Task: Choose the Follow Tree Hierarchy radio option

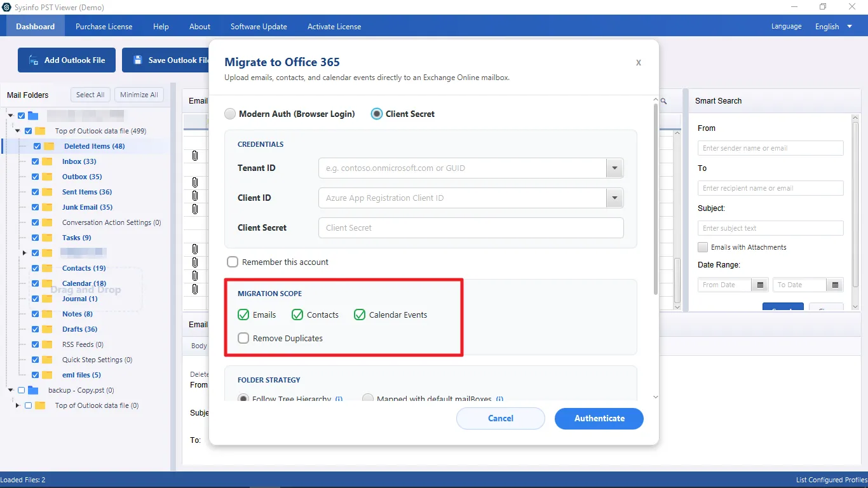Action: [x=243, y=398]
